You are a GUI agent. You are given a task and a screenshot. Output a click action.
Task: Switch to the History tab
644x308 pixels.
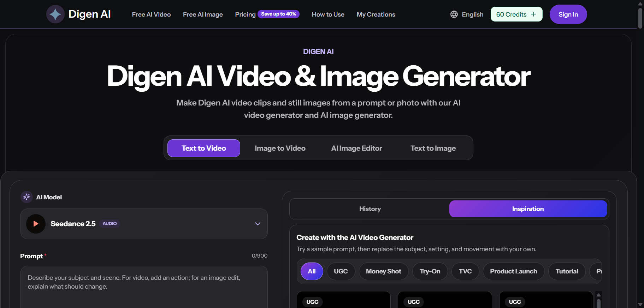370,209
